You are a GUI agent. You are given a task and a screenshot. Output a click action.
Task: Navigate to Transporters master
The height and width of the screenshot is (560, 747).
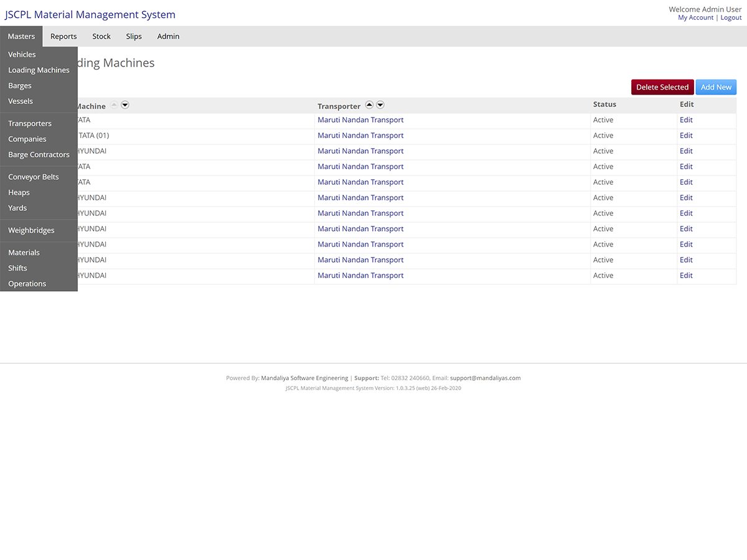coord(29,123)
